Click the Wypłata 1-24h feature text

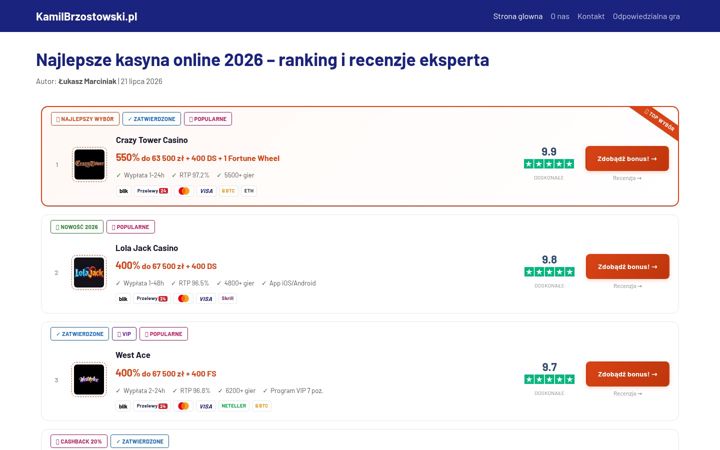[x=140, y=175]
